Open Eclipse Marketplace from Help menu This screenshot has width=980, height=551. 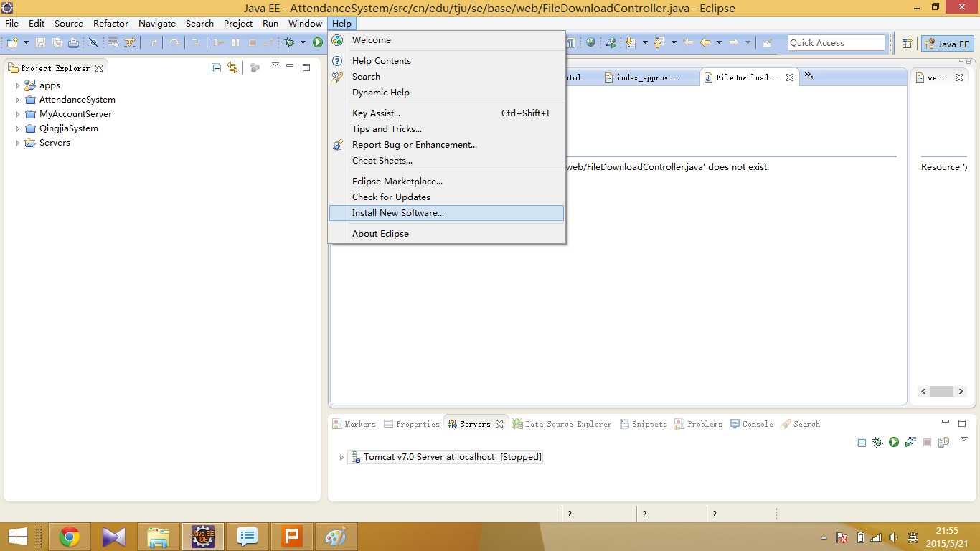[446, 182]
